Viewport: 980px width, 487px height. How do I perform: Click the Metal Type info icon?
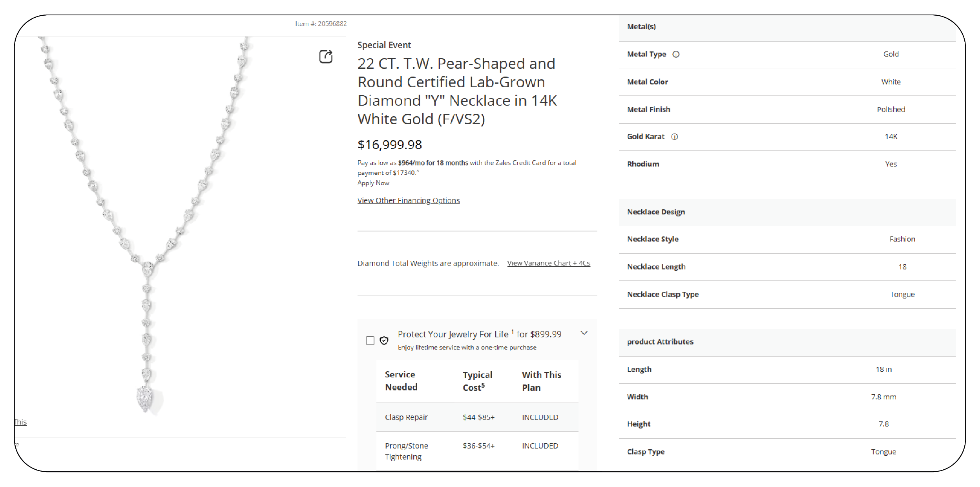tap(676, 55)
